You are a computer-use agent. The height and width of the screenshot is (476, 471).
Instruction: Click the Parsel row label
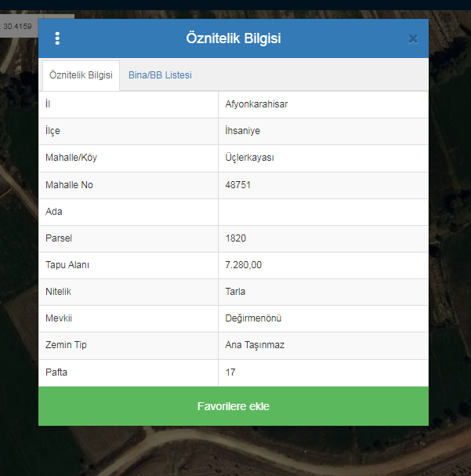point(59,238)
